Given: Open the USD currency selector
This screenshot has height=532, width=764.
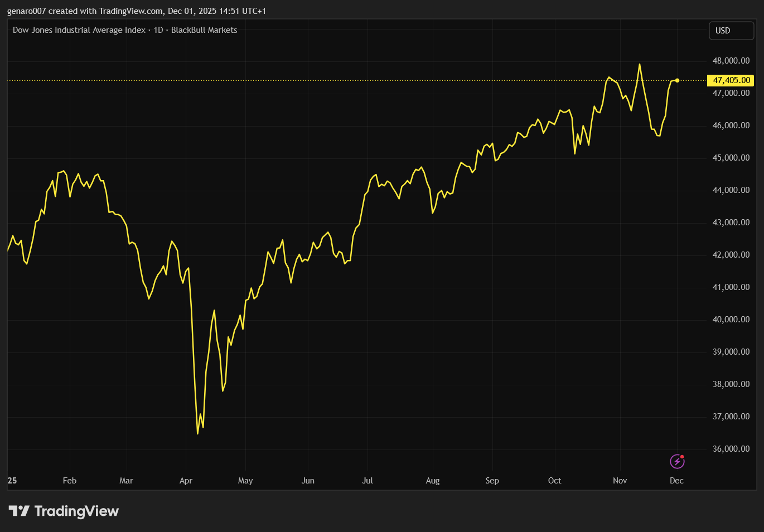Looking at the screenshot, I should [x=731, y=31].
